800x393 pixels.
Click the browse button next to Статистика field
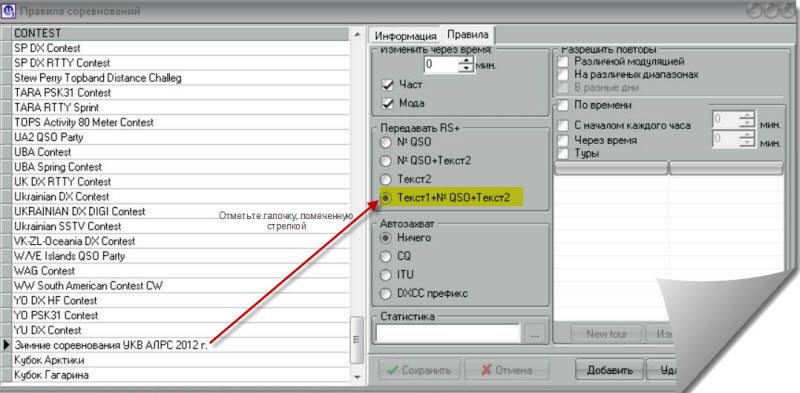pyautogui.click(x=535, y=334)
